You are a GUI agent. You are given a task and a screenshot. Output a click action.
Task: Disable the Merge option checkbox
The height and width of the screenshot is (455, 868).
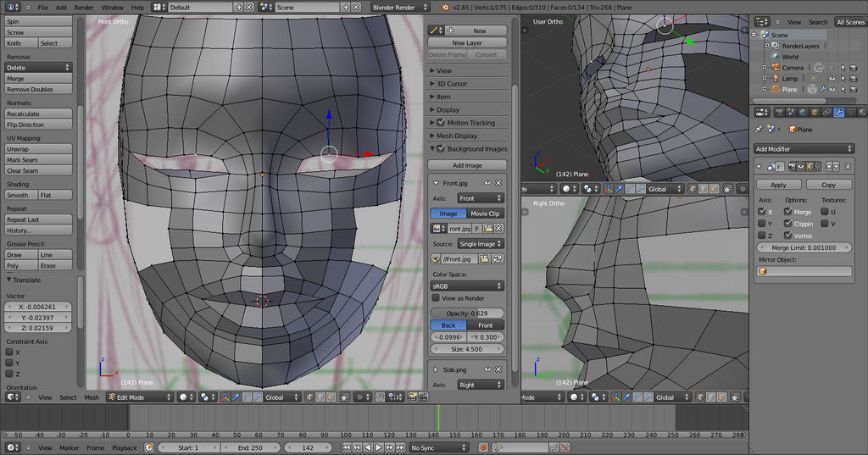coord(787,212)
